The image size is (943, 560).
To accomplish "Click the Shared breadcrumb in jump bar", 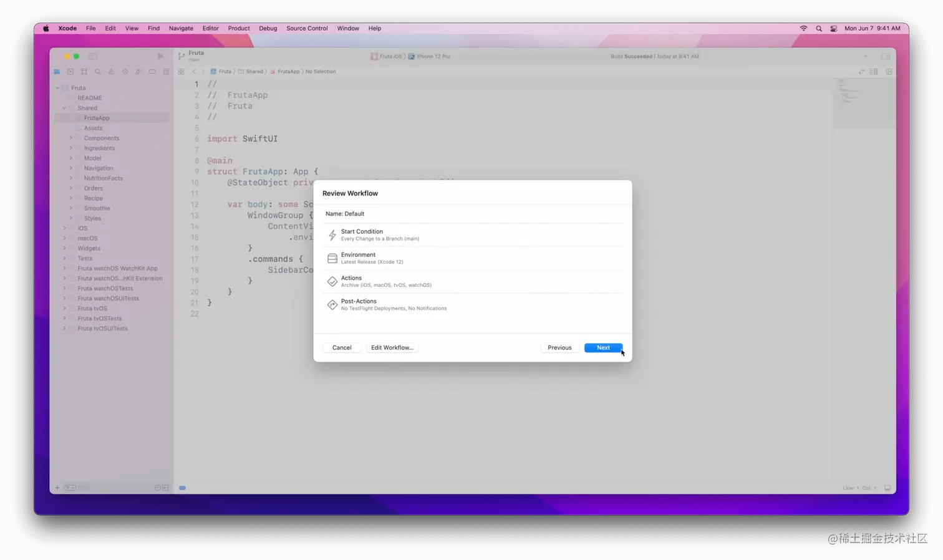I will [x=250, y=72].
